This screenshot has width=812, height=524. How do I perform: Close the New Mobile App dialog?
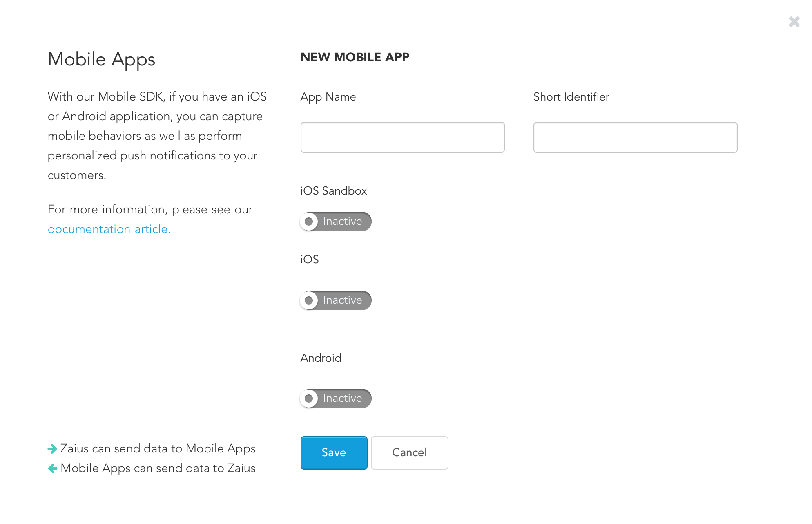[794, 22]
